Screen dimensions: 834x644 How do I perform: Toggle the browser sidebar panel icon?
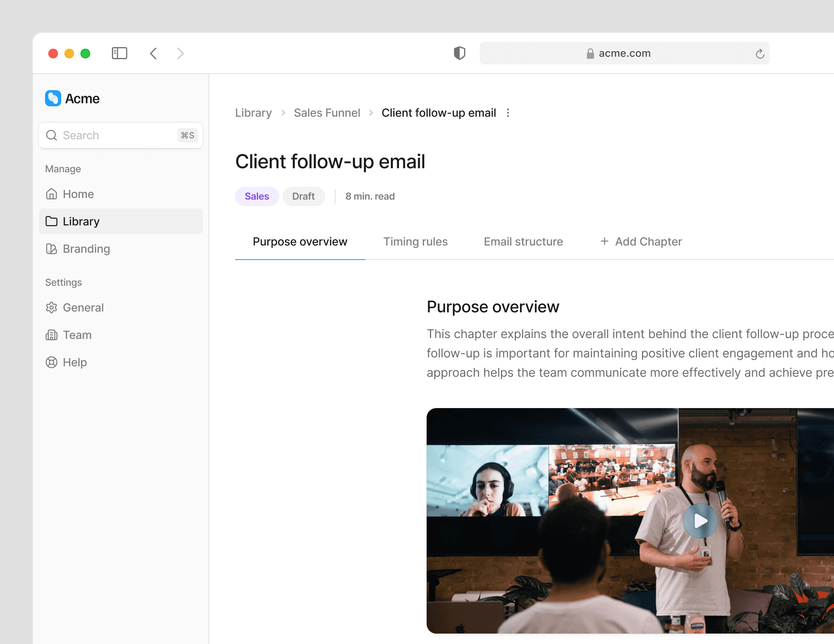[x=119, y=53]
